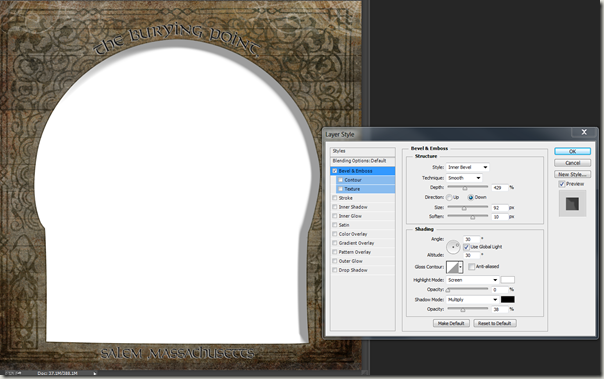Enable the Gradient Overlay checkbox
The image size is (604, 379).
click(x=334, y=243)
